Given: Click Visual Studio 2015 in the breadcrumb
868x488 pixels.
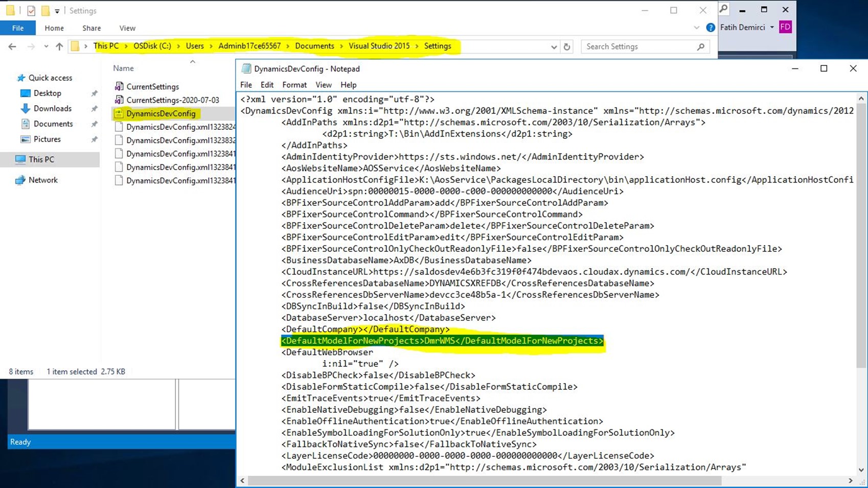Looking at the screenshot, I should point(379,46).
